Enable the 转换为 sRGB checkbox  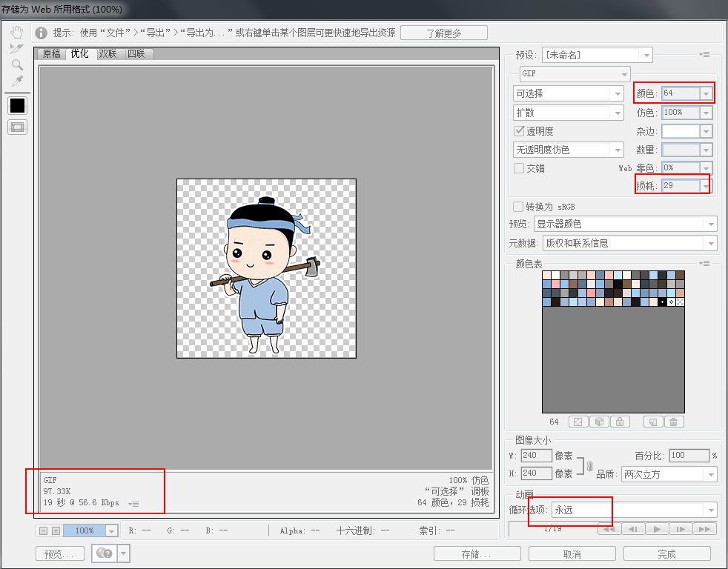point(518,206)
